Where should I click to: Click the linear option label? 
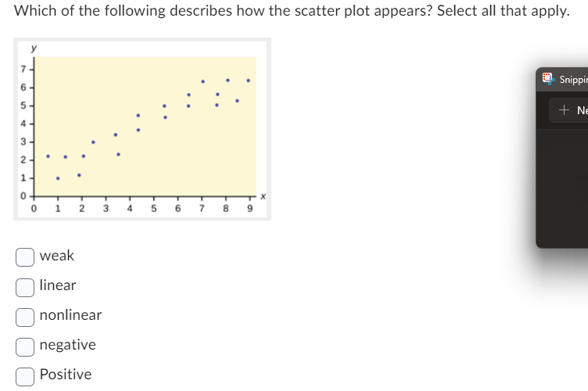(58, 285)
